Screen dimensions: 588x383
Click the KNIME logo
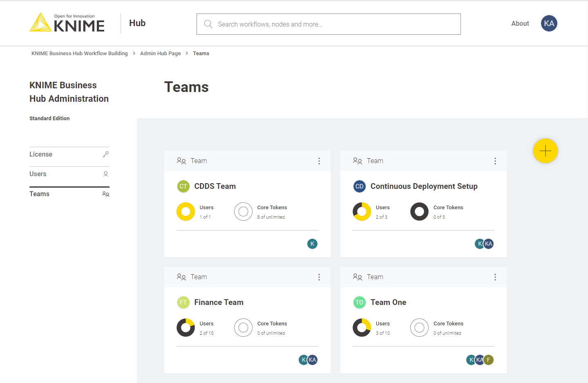[67, 22]
